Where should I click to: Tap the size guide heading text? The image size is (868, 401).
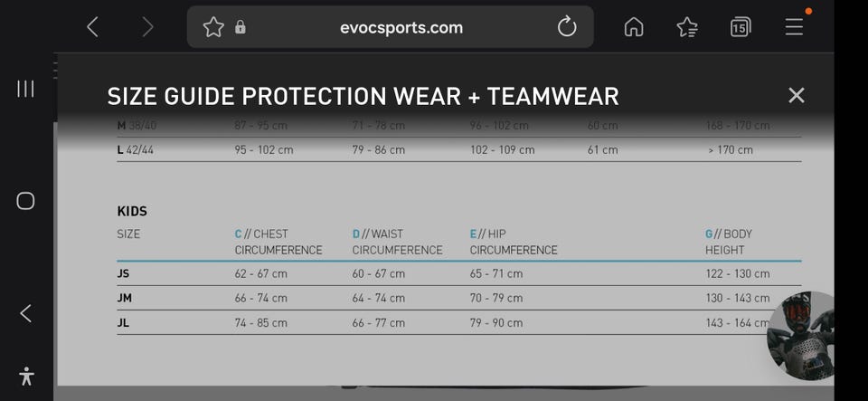click(x=363, y=96)
